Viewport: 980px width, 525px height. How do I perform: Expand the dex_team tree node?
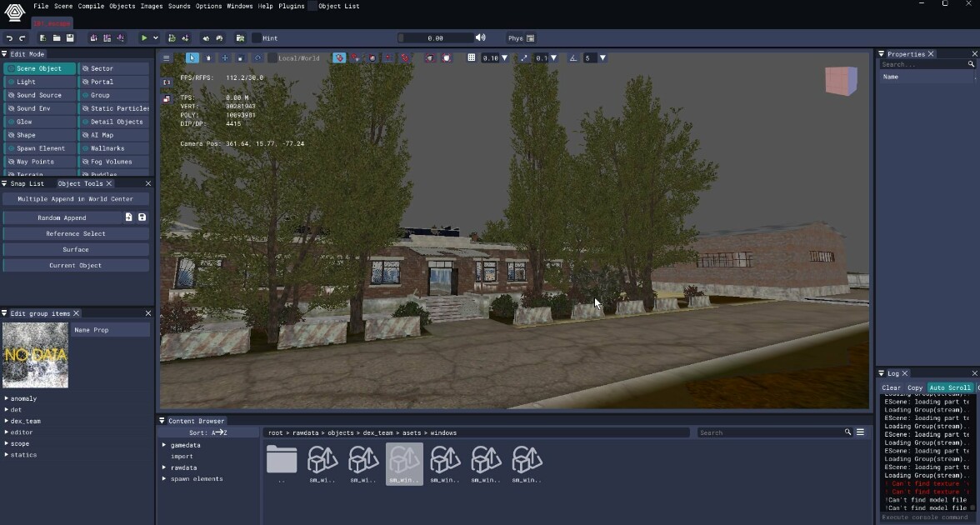pos(7,421)
